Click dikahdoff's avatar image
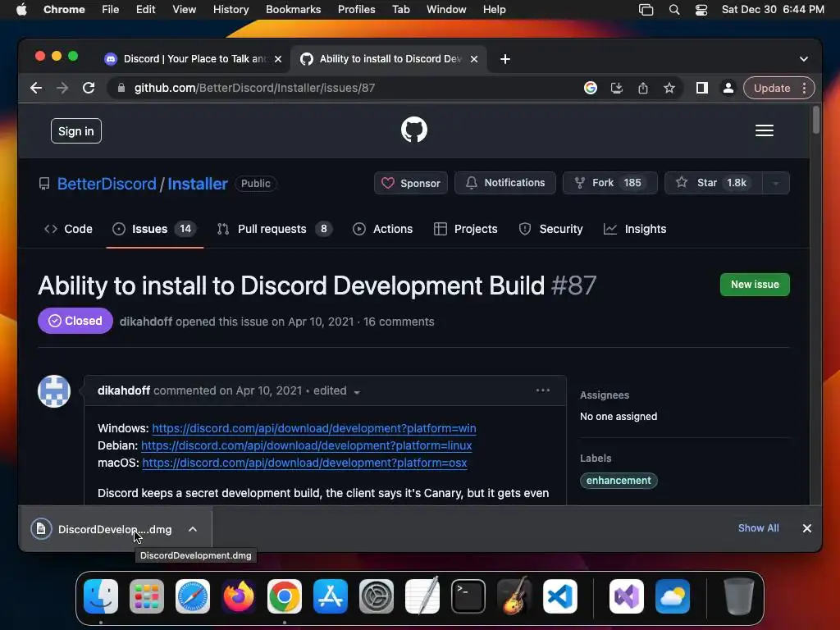840x630 pixels. tap(54, 391)
